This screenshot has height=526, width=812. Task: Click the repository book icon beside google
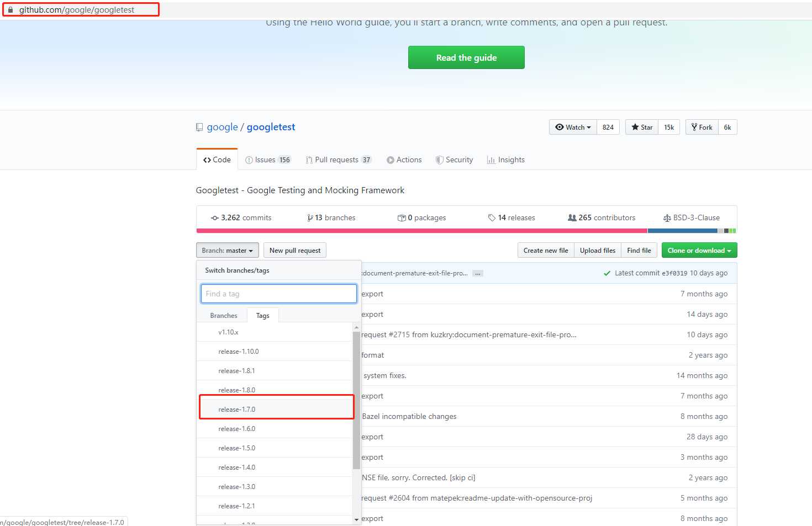[x=199, y=127]
